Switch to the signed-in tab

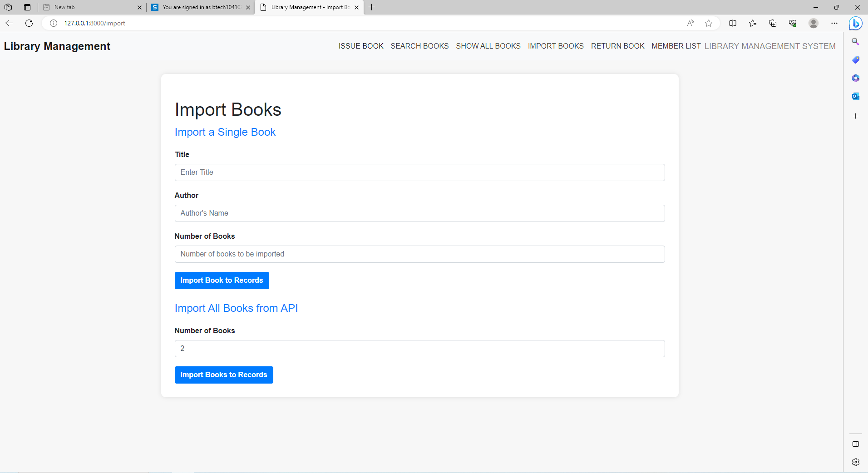click(x=200, y=7)
